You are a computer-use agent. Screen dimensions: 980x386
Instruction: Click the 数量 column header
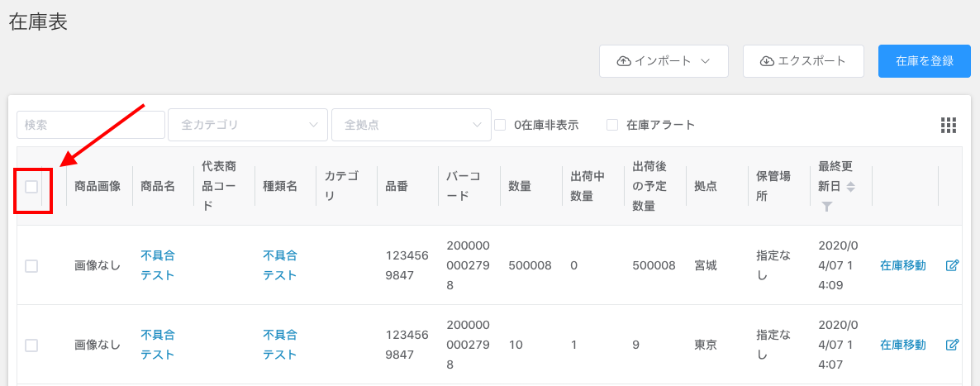(x=520, y=187)
